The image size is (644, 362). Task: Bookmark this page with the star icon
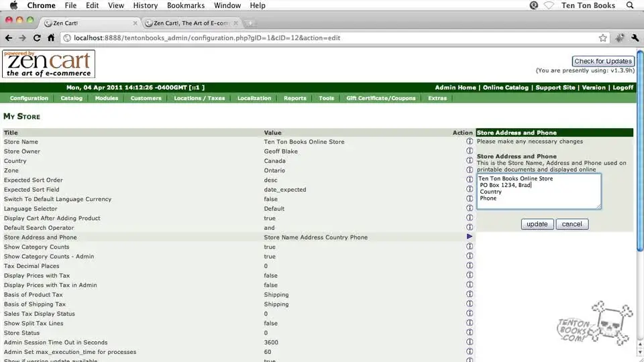[602, 38]
